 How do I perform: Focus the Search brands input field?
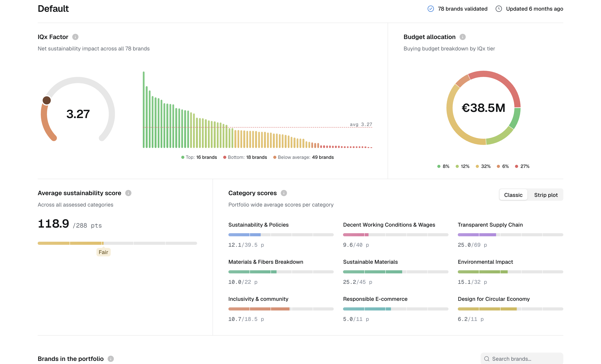coord(522,359)
